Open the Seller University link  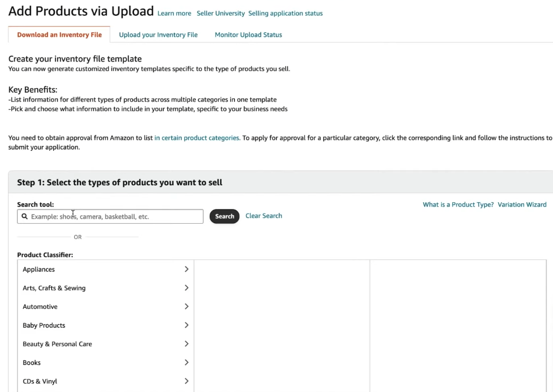pos(221,14)
